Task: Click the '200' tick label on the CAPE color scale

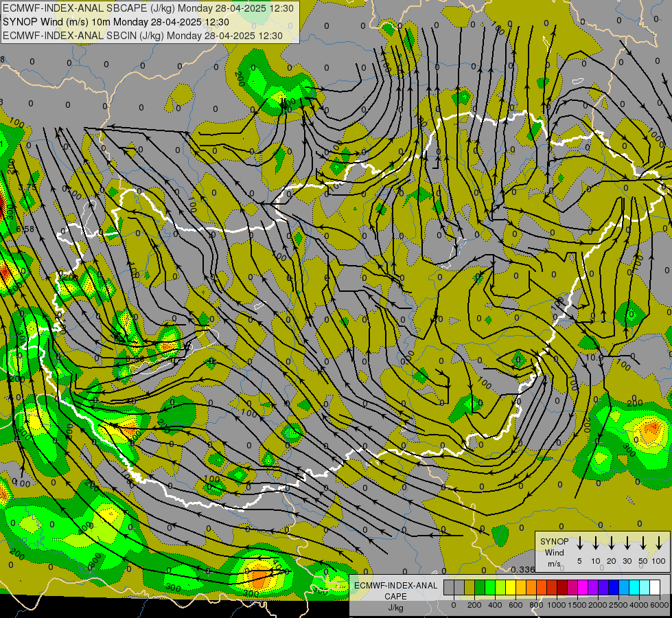Action: (474, 605)
